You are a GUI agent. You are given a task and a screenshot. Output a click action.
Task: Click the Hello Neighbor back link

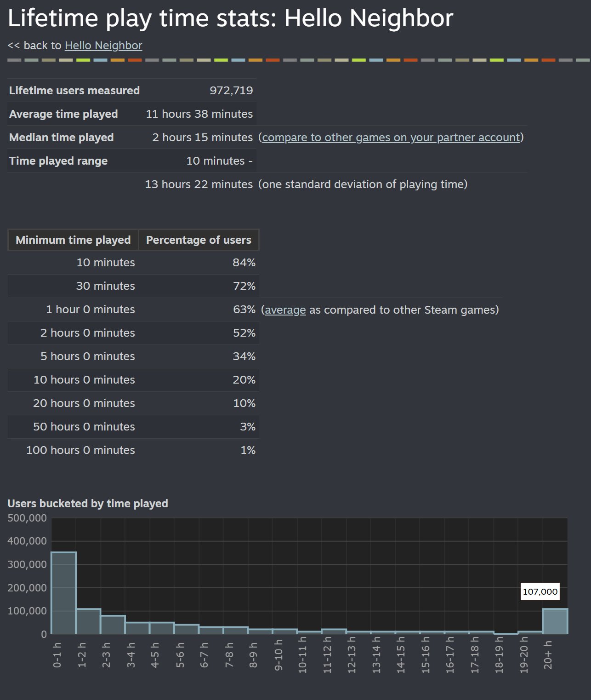coord(103,46)
